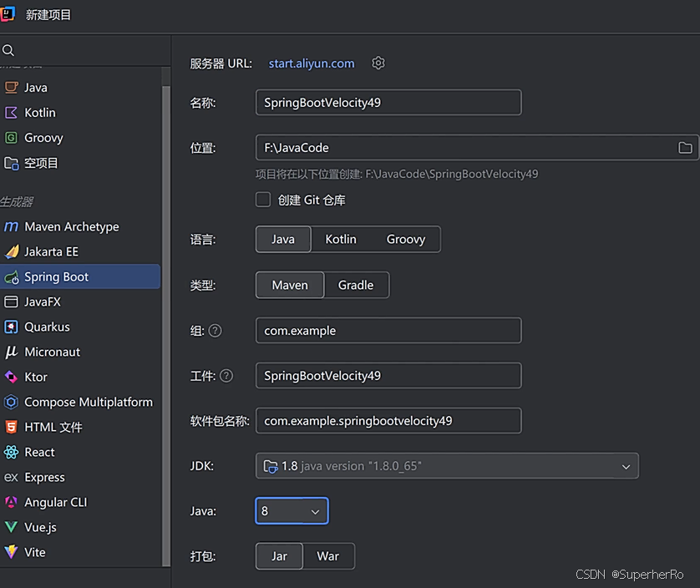Choose Groovy as the language
Screen dimensions: 700x588
click(406, 240)
